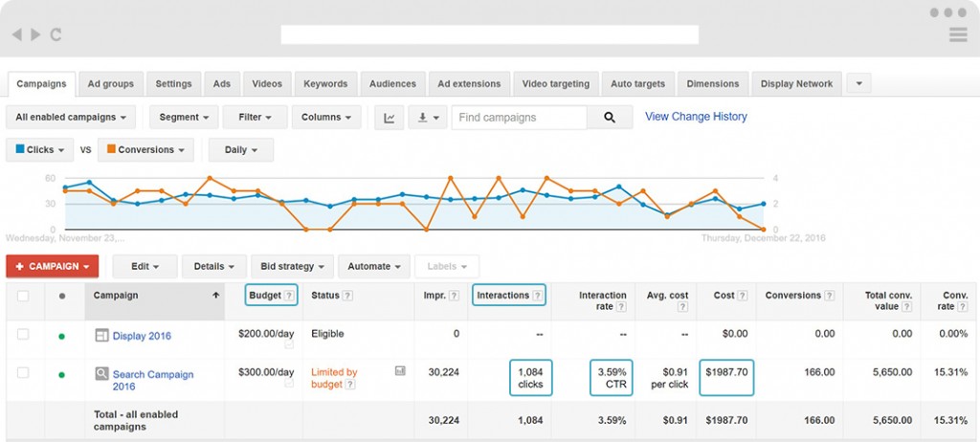
Task: Open the browser hamburger menu
Action: 958,34
